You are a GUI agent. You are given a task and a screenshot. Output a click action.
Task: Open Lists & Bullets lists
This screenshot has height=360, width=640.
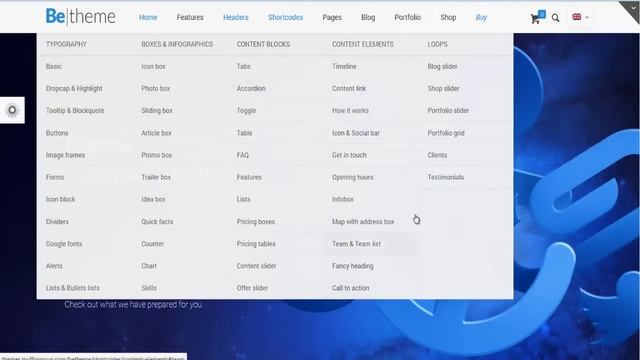coord(73,288)
